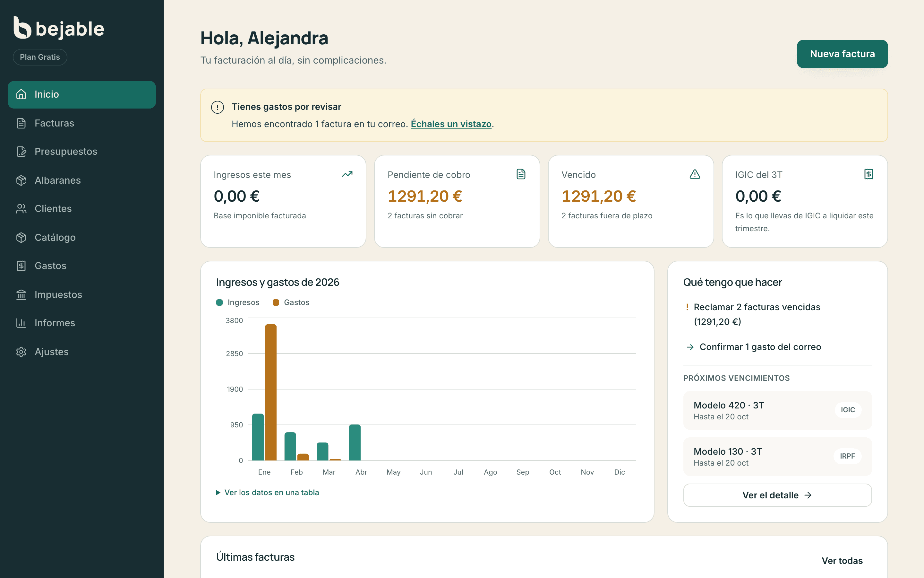Click the warning triangle icon in Vencido card
This screenshot has width=924, height=578.
point(695,174)
